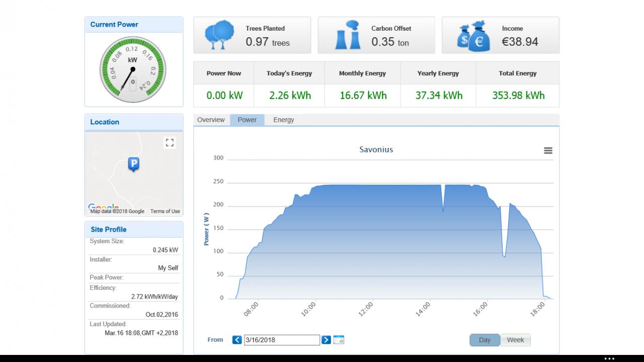Click the Commissioned date Oct.02,2016

click(x=162, y=315)
